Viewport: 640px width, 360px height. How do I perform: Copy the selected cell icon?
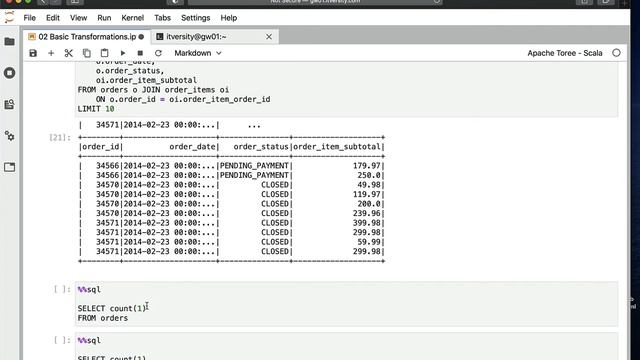click(x=87, y=53)
